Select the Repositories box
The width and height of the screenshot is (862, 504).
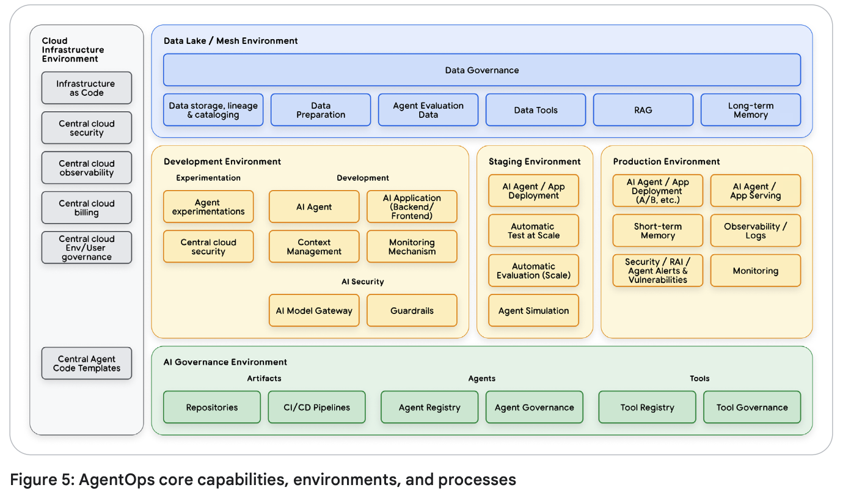212,407
